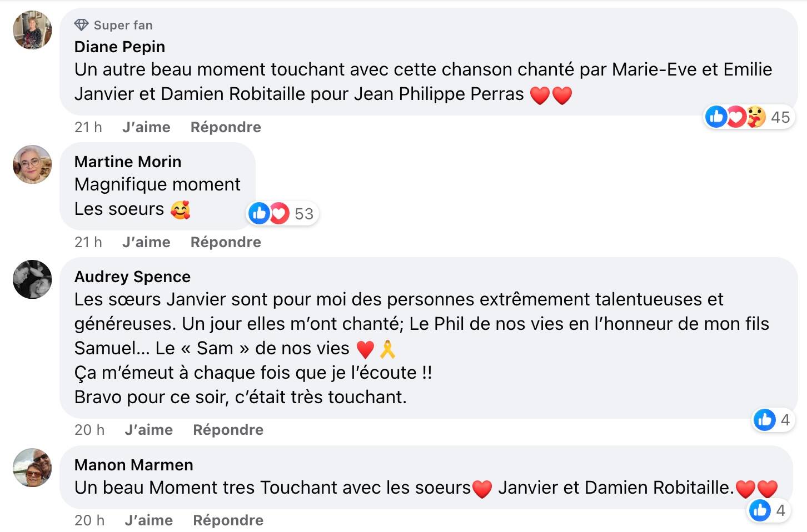The image size is (807, 532).
Task: Like Audrey Spence's comment
Action: tap(148, 430)
